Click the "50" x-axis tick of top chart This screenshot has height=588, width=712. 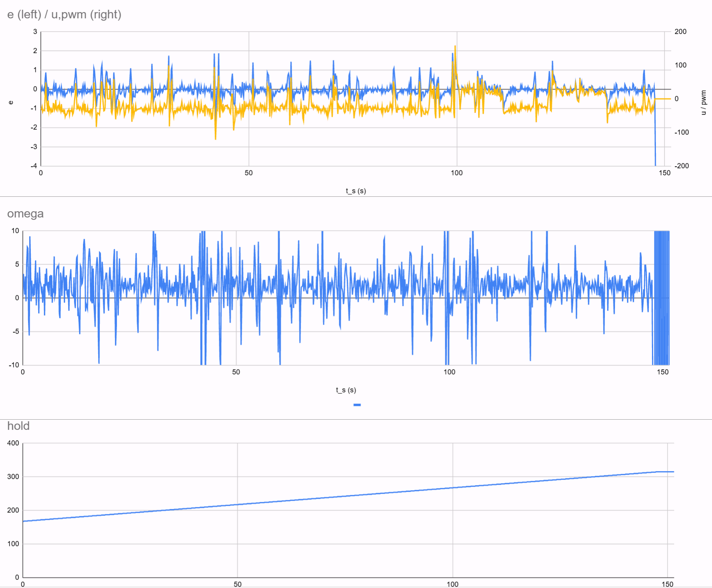pos(249,173)
